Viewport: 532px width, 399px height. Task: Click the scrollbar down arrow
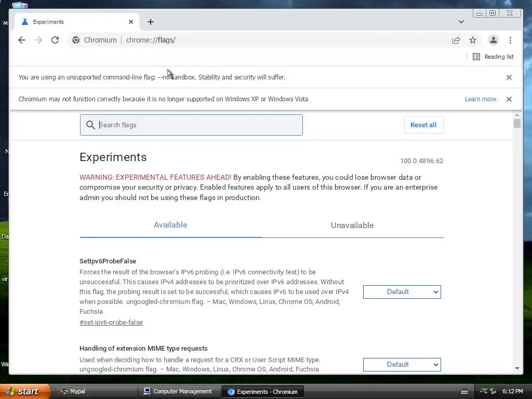(517, 368)
